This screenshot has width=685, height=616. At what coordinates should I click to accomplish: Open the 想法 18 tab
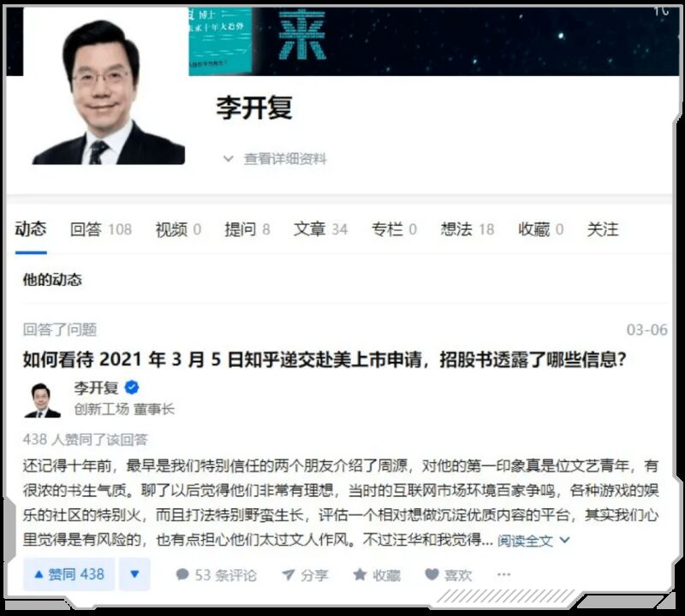point(467,229)
